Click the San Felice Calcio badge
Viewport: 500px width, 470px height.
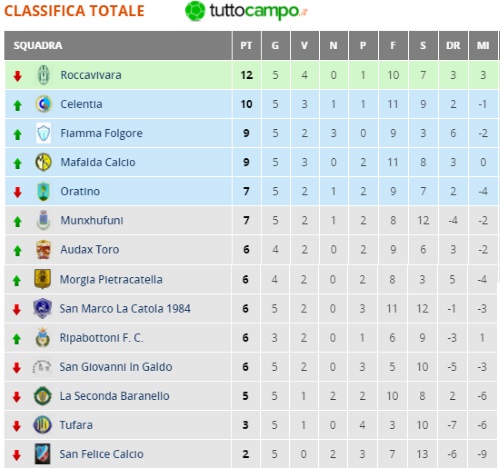[43, 454]
